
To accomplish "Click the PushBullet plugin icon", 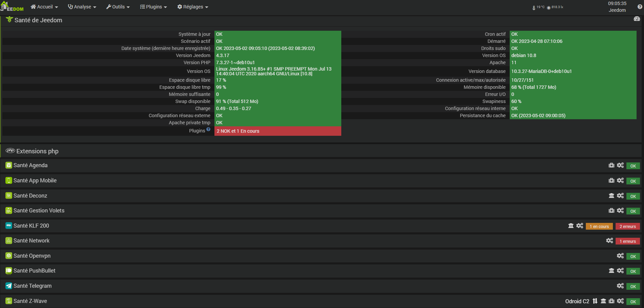I will [9, 271].
